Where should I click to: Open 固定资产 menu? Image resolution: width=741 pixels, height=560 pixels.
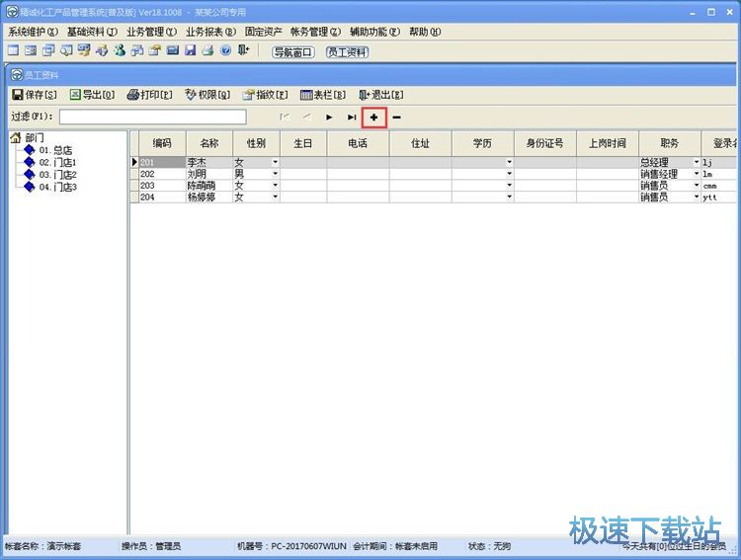click(x=263, y=32)
